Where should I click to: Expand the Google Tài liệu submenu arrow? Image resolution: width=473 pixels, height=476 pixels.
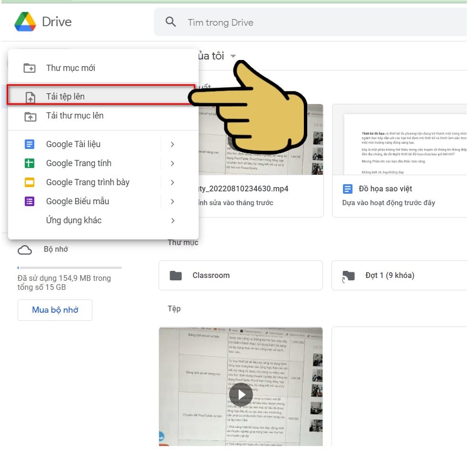tap(172, 145)
